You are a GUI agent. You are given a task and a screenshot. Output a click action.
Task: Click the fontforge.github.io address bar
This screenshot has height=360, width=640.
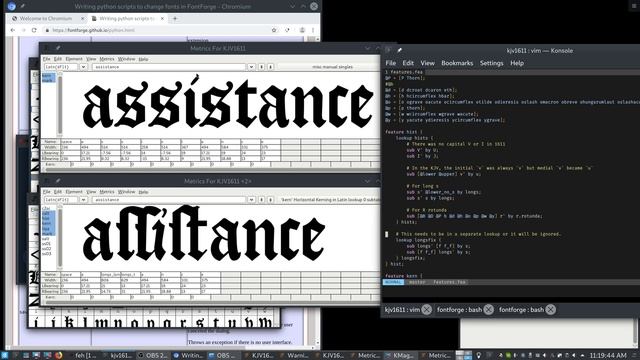click(159, 30)
